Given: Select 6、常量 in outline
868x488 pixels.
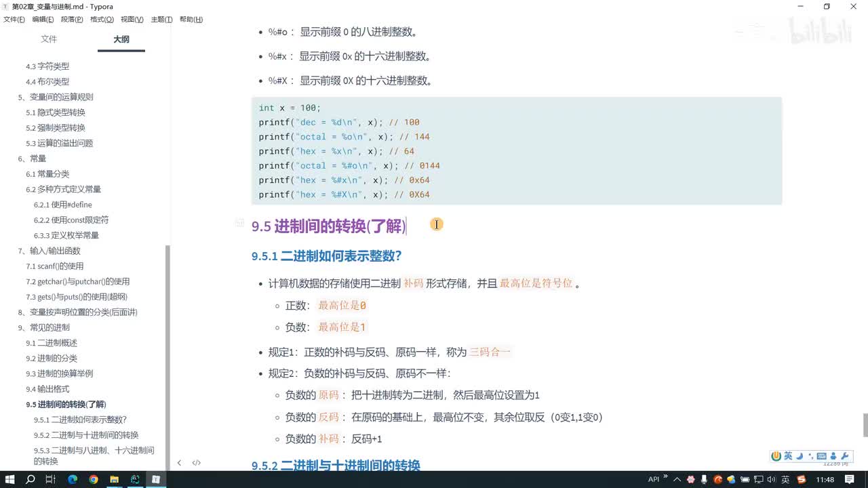Looking at the screenshot, I should [x=32, y=159].
